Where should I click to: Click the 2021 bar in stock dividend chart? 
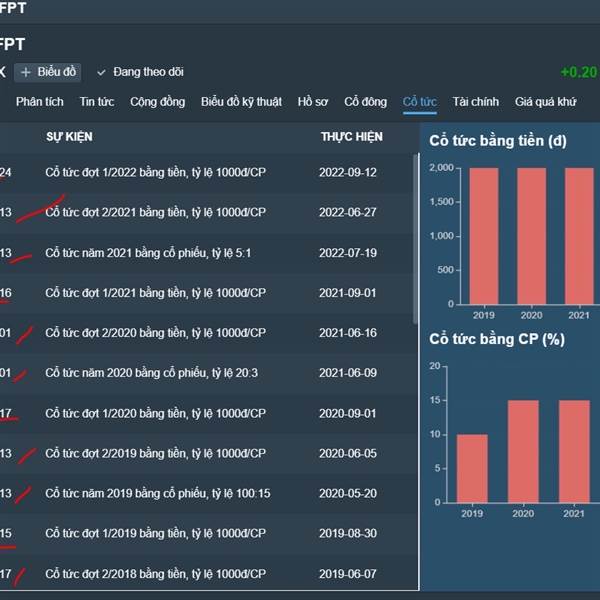pos(574,452)
